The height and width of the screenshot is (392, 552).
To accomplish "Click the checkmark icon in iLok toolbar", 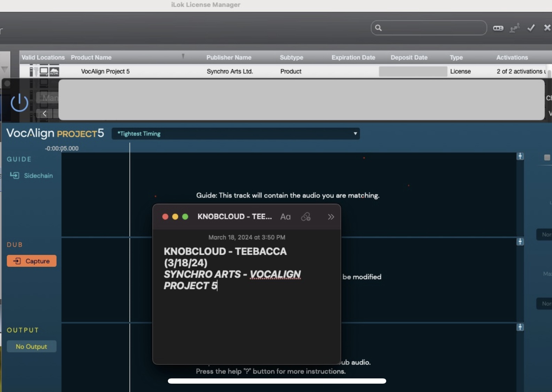I will pyautogui.click(x=531, y=28).
